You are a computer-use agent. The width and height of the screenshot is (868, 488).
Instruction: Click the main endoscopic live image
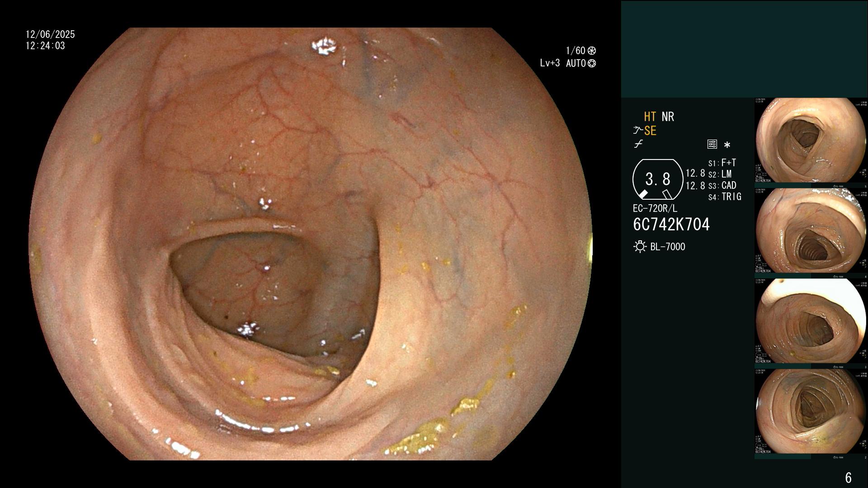pos(310,244)
